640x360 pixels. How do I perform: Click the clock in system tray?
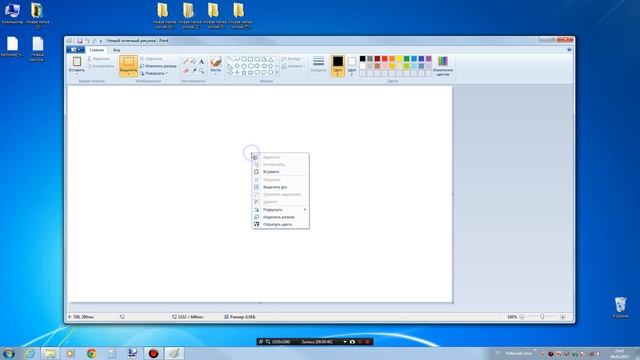[x=620, y=353]
